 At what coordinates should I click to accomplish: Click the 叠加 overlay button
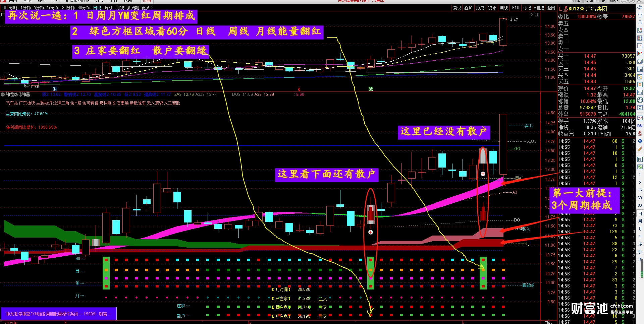469,8
